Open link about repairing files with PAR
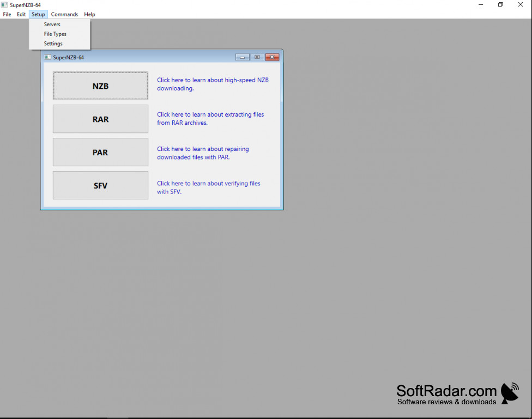Image resolution: width=532 pixels, height=419 pixels. click(203, 153)
